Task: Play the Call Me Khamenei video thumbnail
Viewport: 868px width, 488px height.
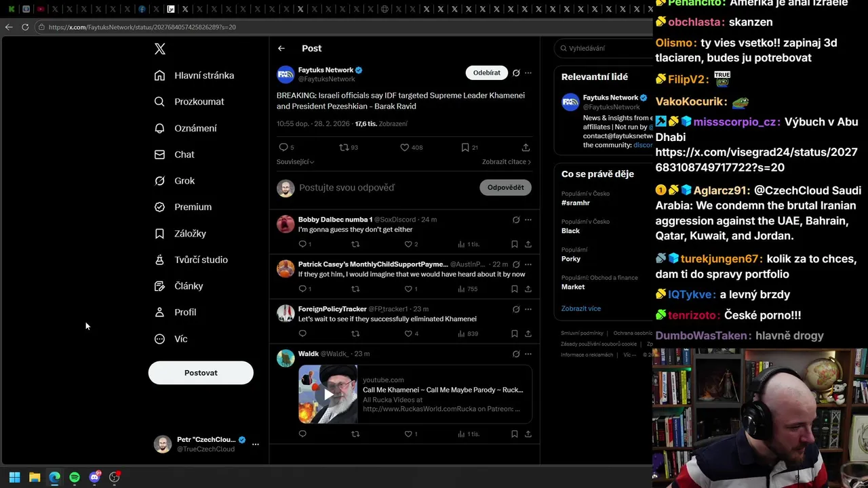Action: pyautogui.click(x=328, y=394)
